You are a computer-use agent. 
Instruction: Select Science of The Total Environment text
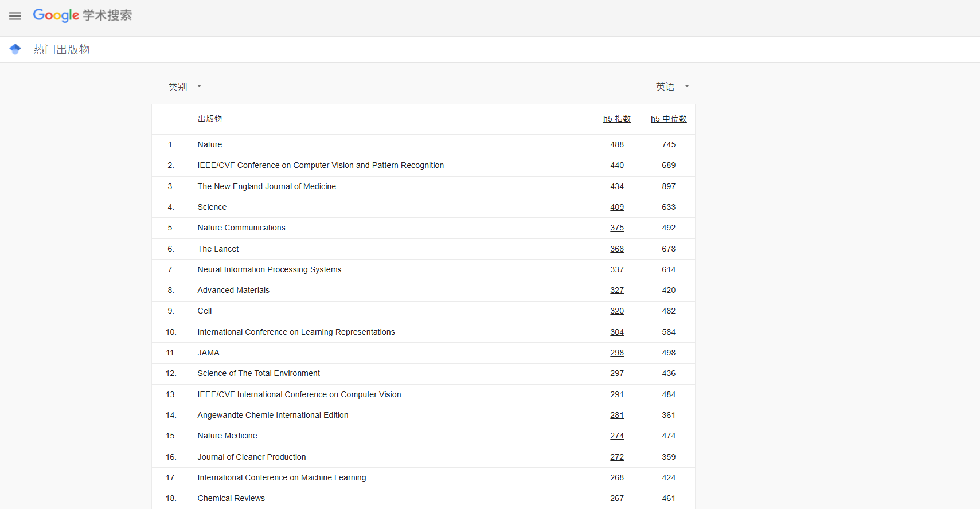[x=259, y=373]
